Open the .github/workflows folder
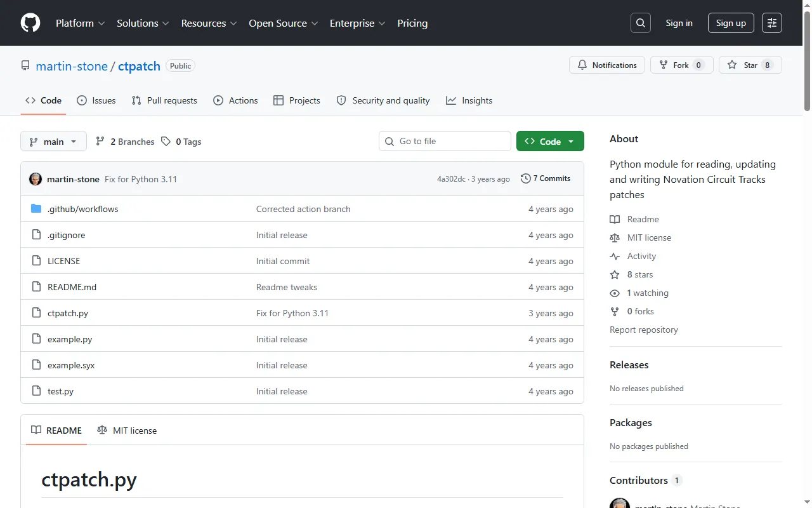 pos(82,209)
